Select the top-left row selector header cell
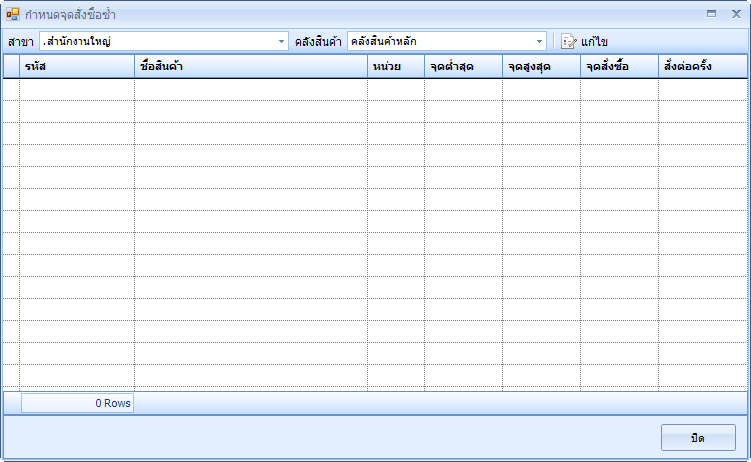 point(11,66)
